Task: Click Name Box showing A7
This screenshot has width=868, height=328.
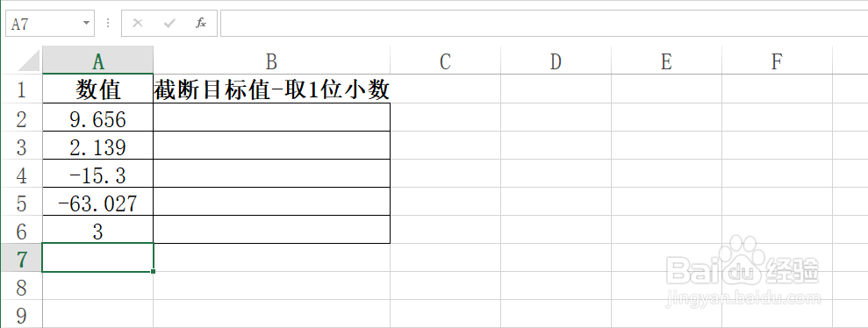Action: [x=43, y=23]
